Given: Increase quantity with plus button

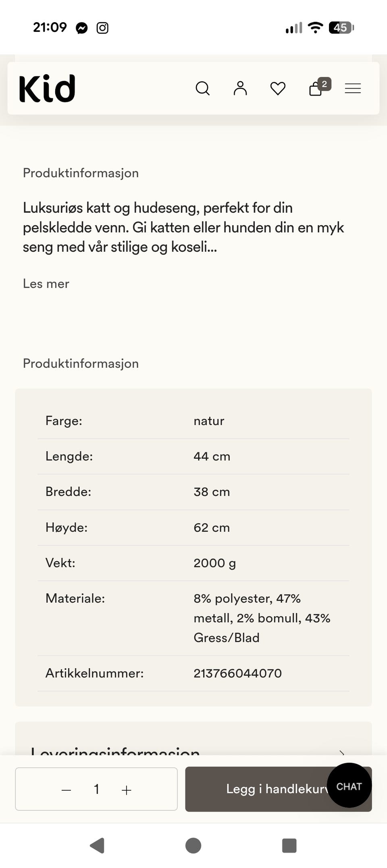Looking at the screenshot, I should point(127,790).
